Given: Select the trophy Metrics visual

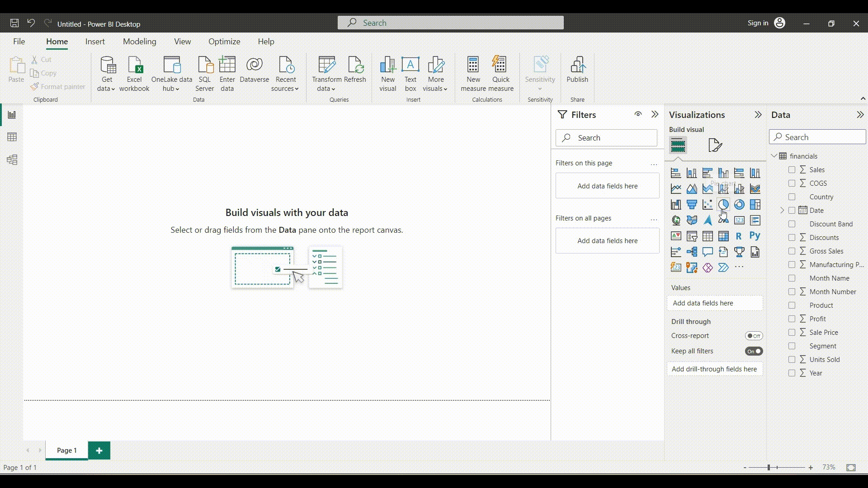Looking at the screenshot, I should 739,252.
